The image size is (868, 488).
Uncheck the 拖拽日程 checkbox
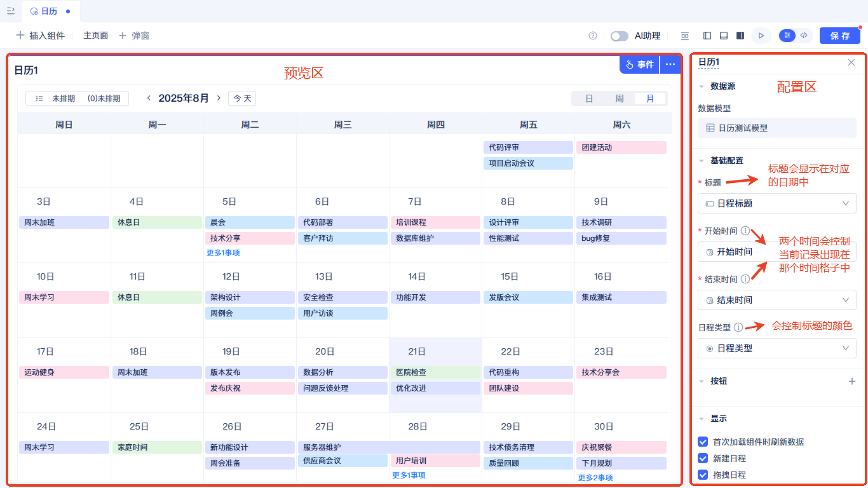click(703, 475)
